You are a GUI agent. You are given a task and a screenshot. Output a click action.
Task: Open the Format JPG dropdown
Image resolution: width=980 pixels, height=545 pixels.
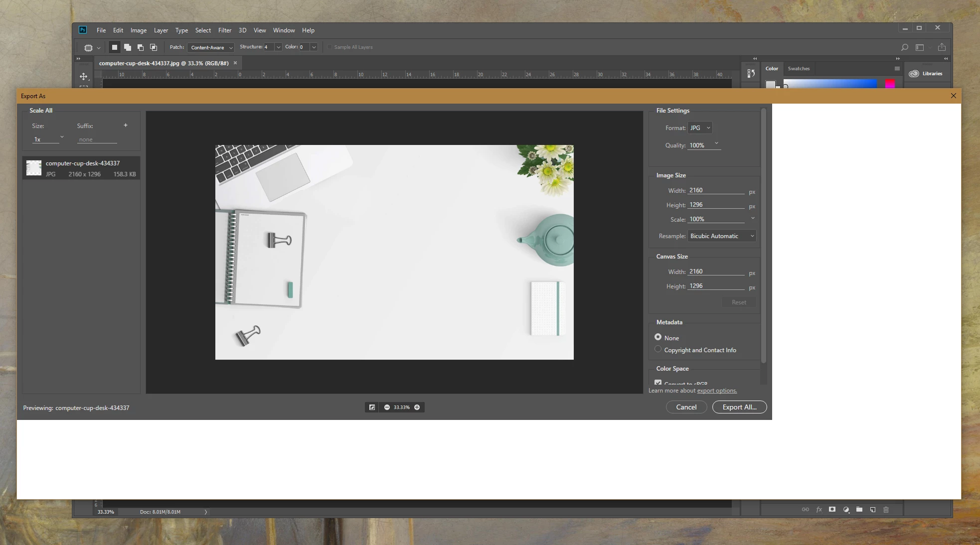700,128
